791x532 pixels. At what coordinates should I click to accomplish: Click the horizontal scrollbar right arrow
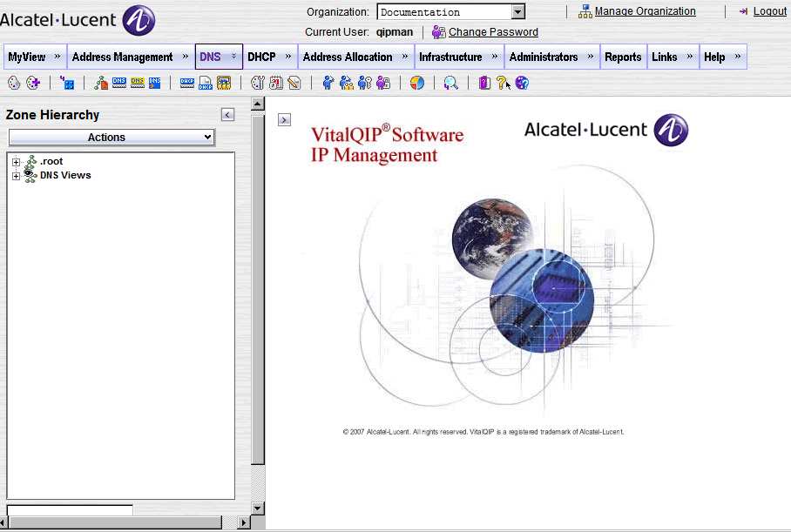[244, 522]
